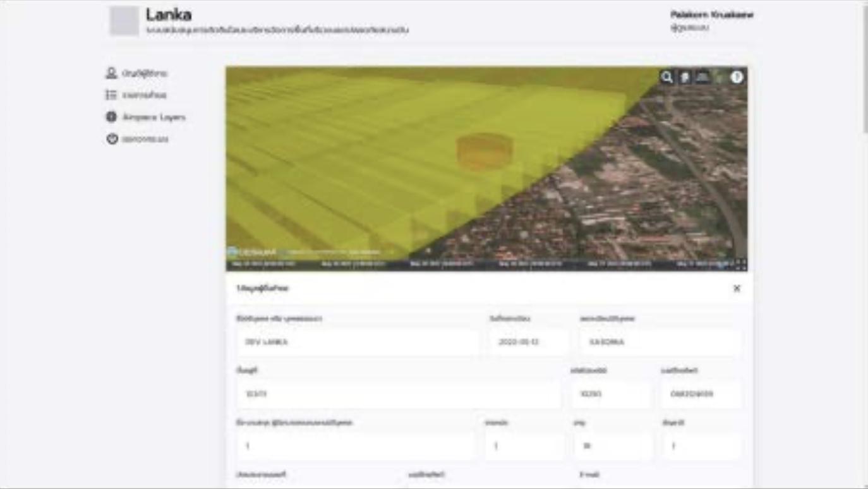
Task: Click the orange cylinder on the map
Action: [485, 150]
